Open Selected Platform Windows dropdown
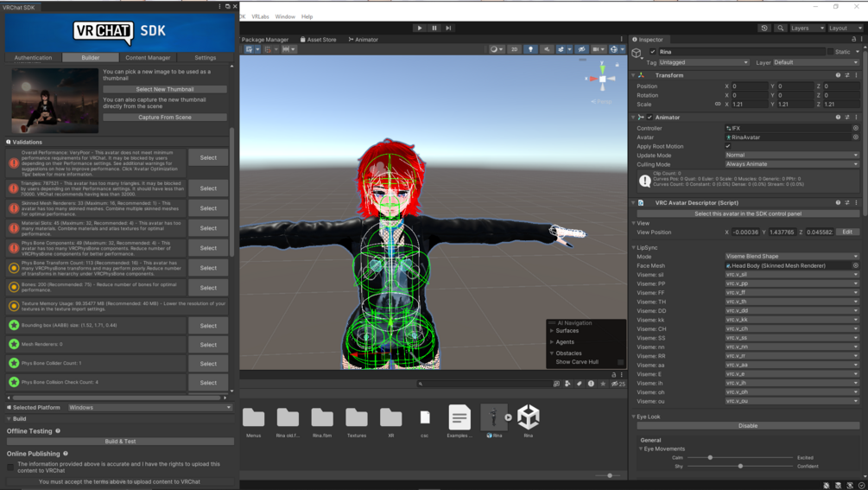 coord(149,408)
